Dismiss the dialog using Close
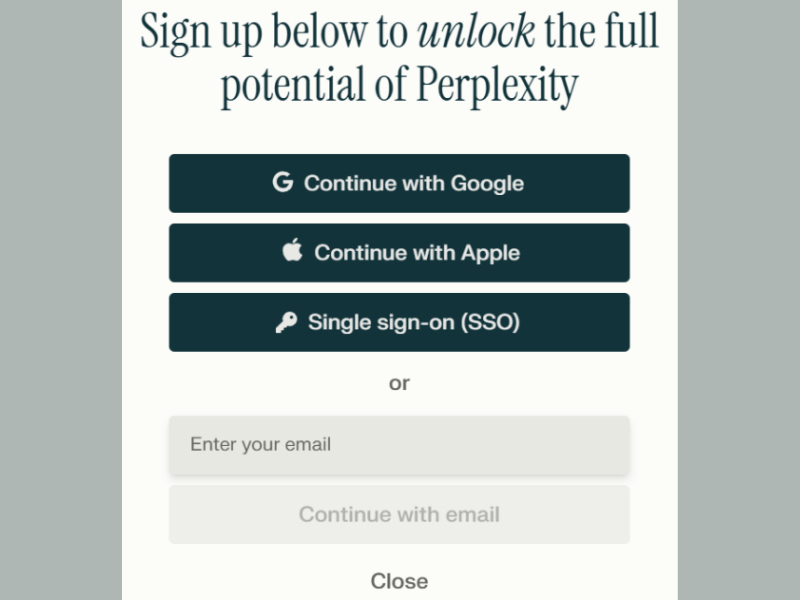The width and height of the screenshot is (800, 600). click(399, 581)
